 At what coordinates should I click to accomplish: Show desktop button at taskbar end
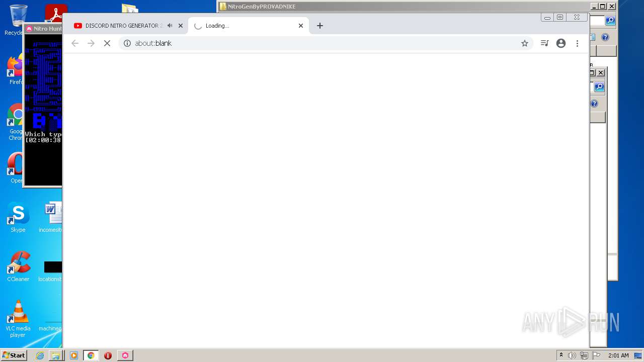[x=639, y=355]
